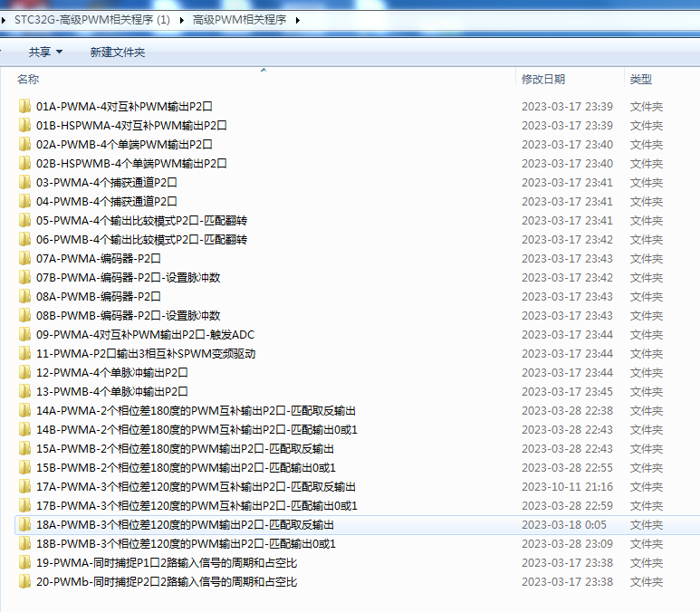The height and width of the screenshot is (612, 700).
Task: Select folder icon of 18B-PWMB-3个相位差120度 row
Action: point(25,544)
